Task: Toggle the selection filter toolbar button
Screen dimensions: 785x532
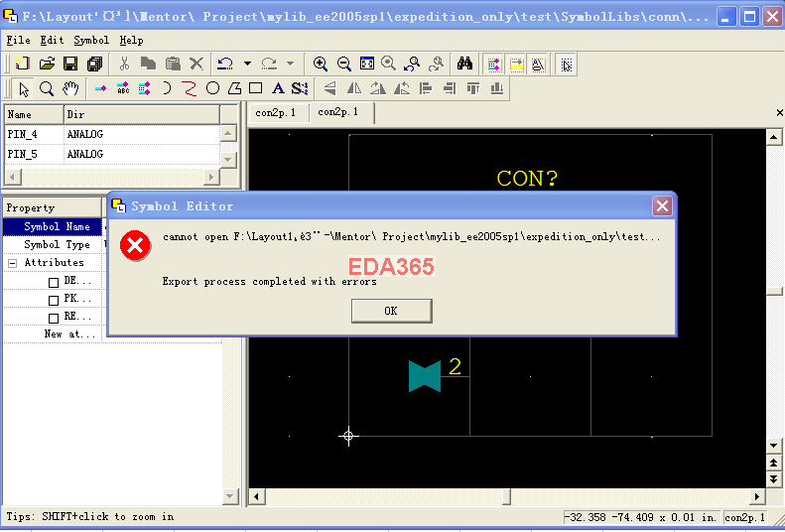Action: coord(567,65)
